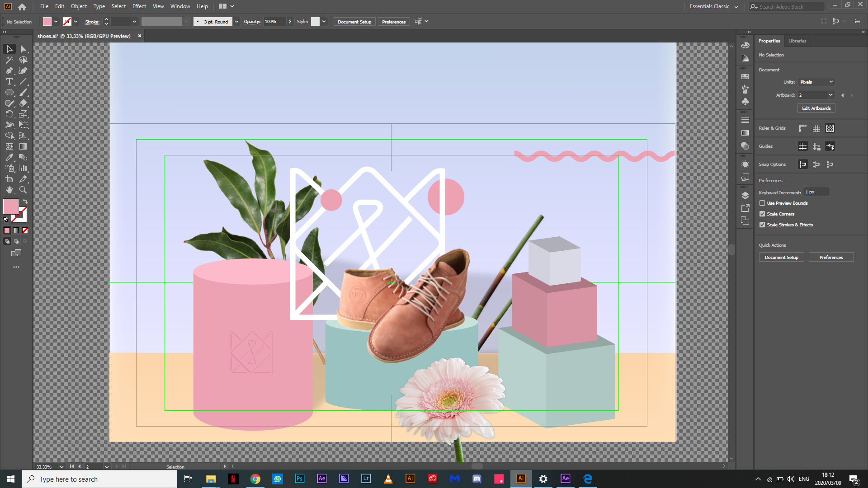Screen dimensions: 868x488
Task: Select the Pen tool
Action: pos(9,70)
